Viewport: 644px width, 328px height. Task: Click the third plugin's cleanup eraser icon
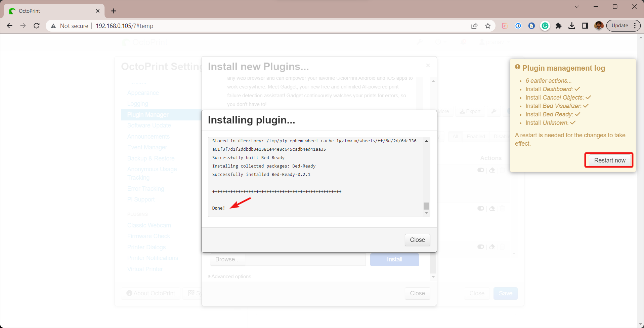(x=492, y=247)
